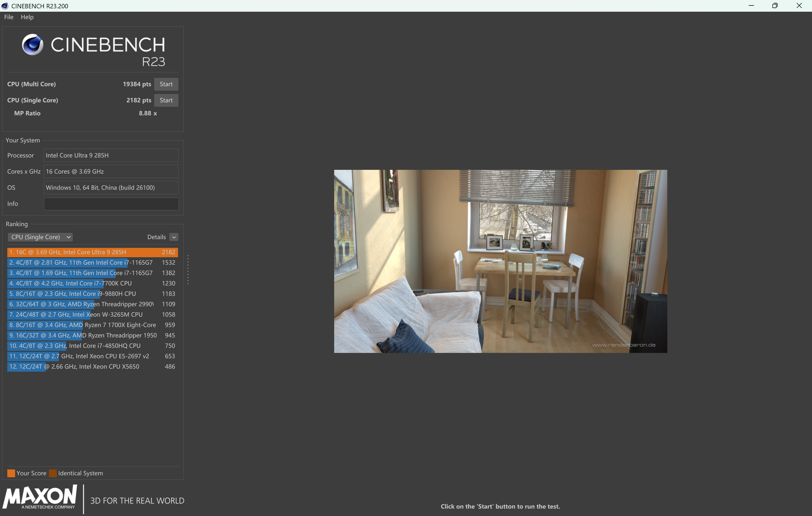Screen dimensions: 812x516
Task: Select ranking row Intel Core Ultra 9 285H
Action: 92,252
